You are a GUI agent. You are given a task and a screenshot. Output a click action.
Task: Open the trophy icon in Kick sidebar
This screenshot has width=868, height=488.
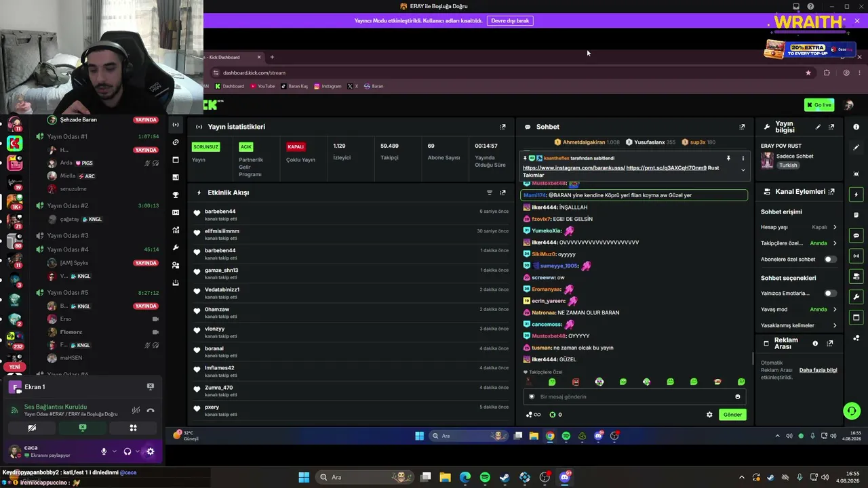[176, 195]
